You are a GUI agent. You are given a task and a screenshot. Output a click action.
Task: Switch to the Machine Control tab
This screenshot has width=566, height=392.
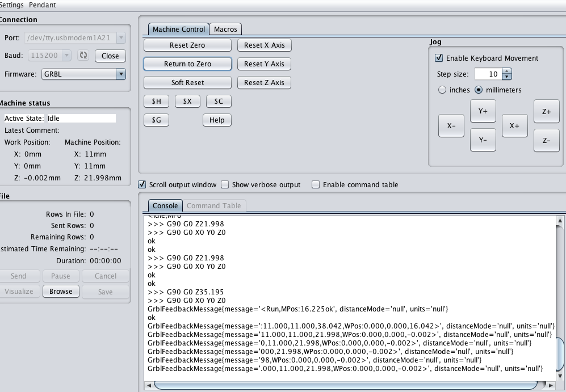(x=179, y=29)
